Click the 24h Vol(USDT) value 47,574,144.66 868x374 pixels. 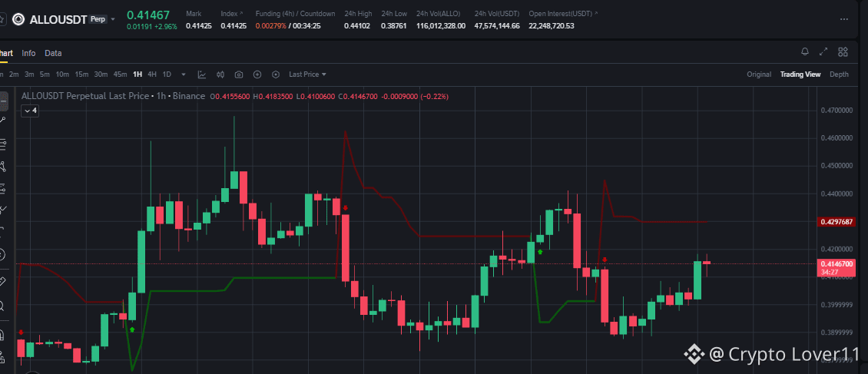coord(497,26)
